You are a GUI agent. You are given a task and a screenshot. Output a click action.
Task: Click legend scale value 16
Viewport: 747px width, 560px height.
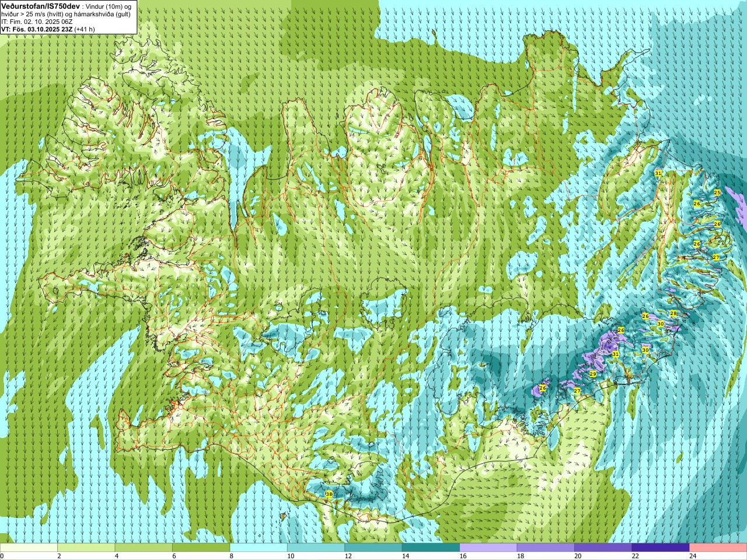(x=463, y=556)
